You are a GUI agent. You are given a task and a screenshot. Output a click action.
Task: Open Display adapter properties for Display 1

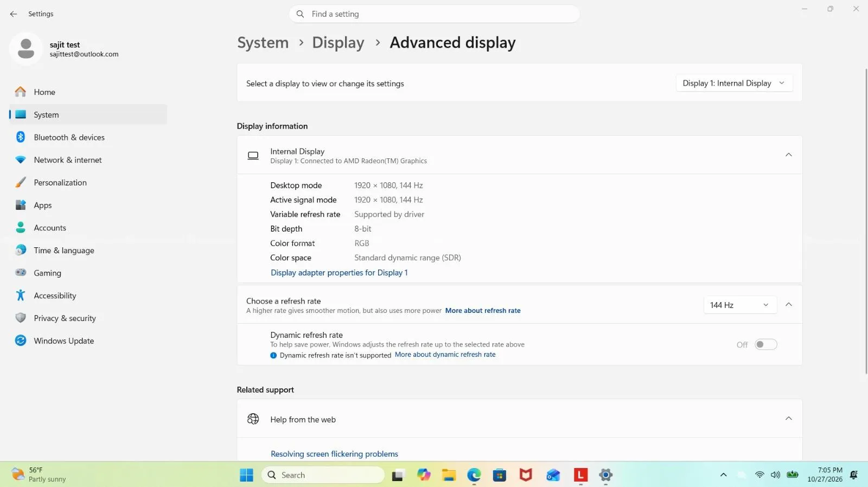pos(339,273)
